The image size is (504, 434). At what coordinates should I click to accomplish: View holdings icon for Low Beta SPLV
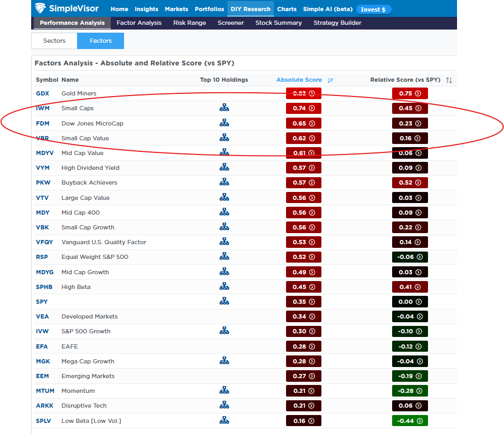coord(224,421)
